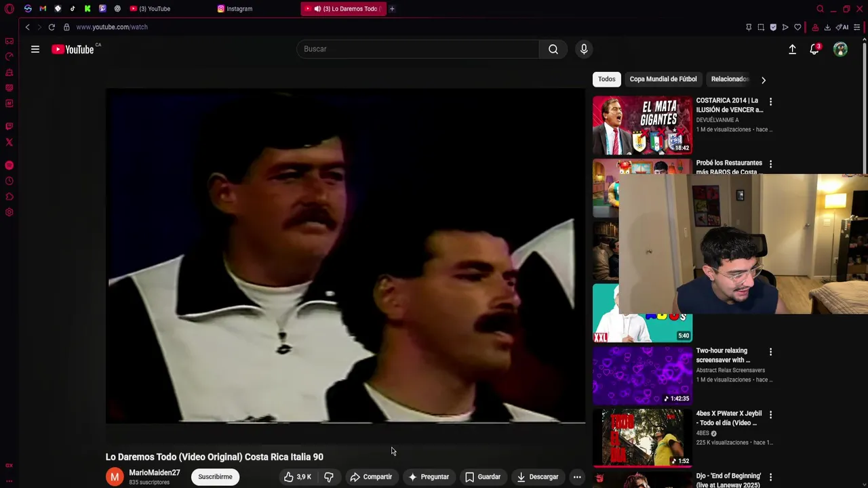
Task: Open GX Corner gamepad in sidebar
Action: [x=9, y=41]
